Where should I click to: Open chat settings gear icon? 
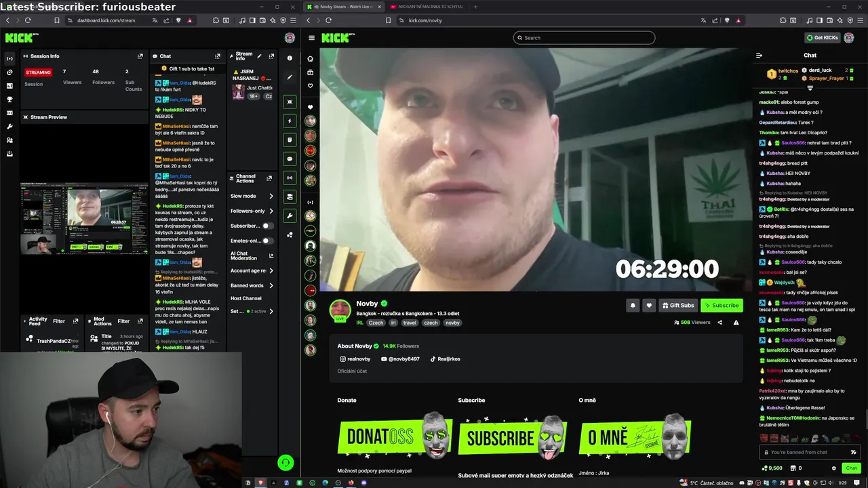click(x=834, y=468)
